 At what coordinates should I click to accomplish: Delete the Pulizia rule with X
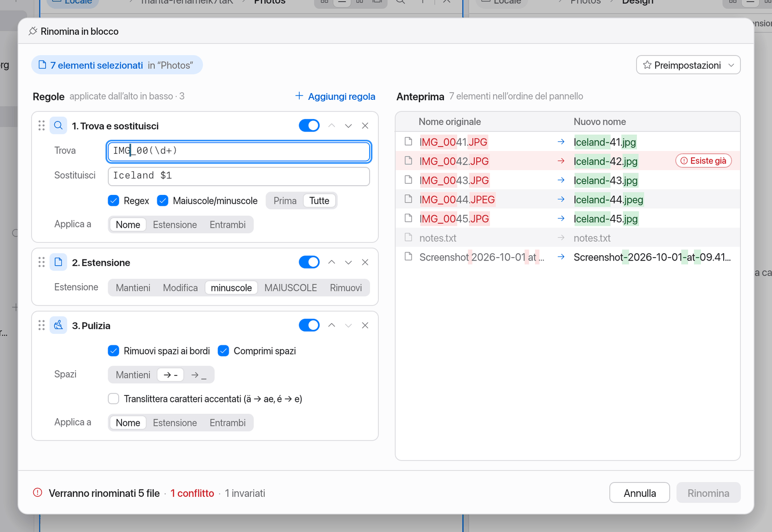click(x=365, y=326)
